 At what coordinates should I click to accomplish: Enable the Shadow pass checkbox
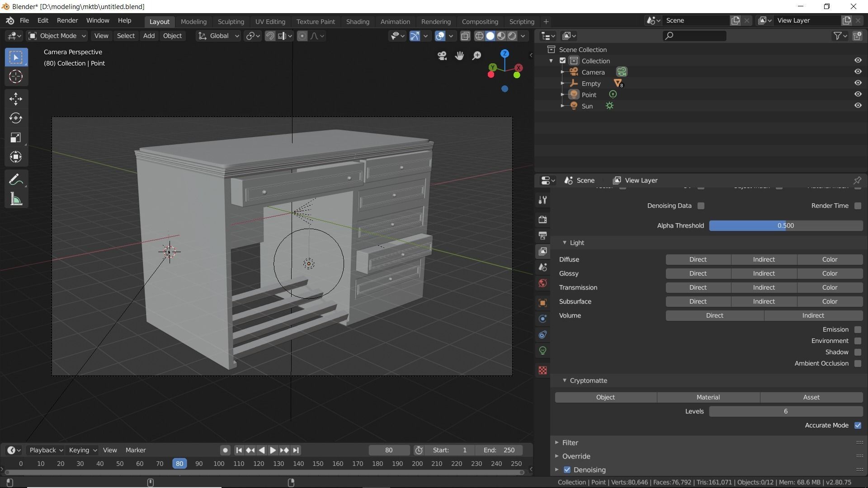pos(858,352)
